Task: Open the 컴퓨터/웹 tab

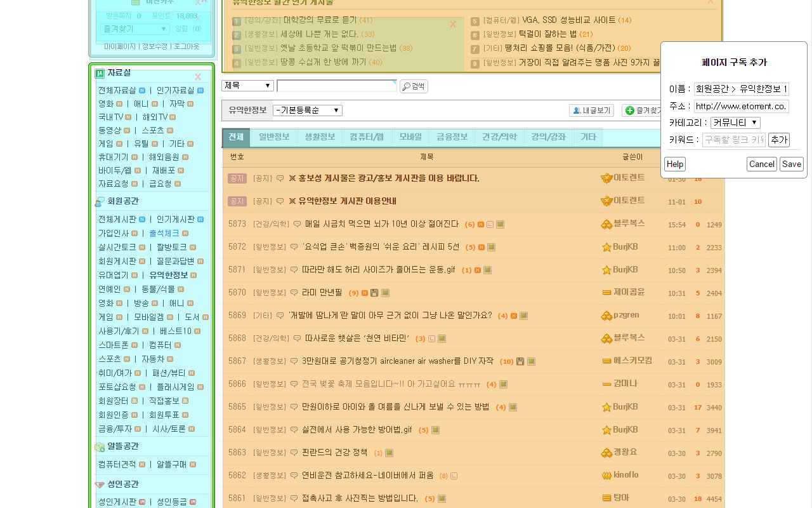Action: [x=367, y=137]
